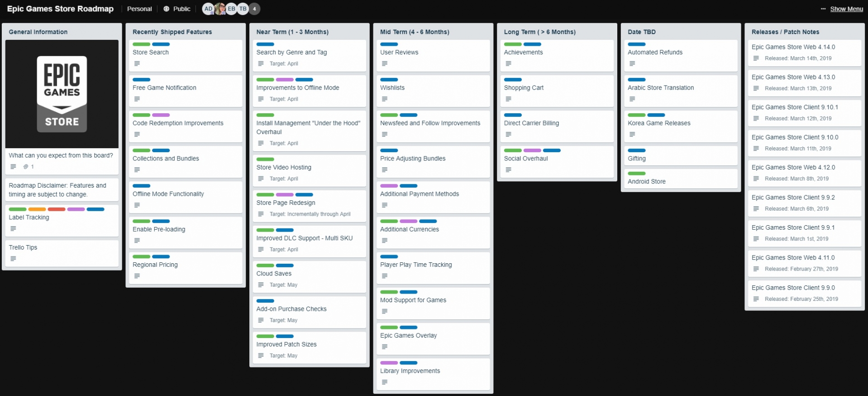The width and height of the screenshot is (868, 396).
Task: Click description icon on Library Improvements card
Action: coord(385,382)
